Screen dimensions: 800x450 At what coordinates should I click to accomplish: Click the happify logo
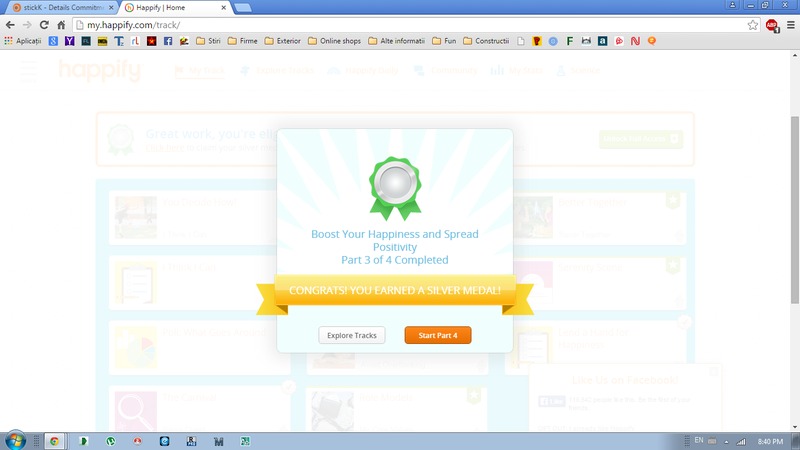(99, 70)
